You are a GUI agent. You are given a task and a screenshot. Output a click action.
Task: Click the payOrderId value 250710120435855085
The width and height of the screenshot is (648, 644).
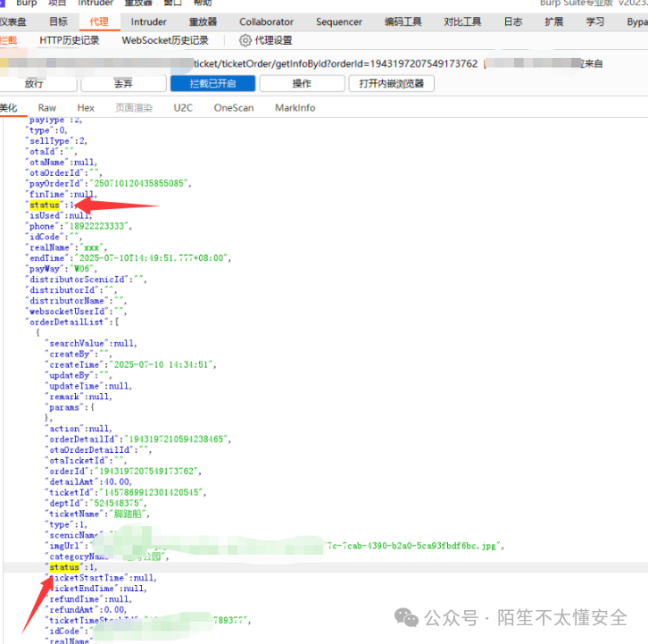point(139,183)
